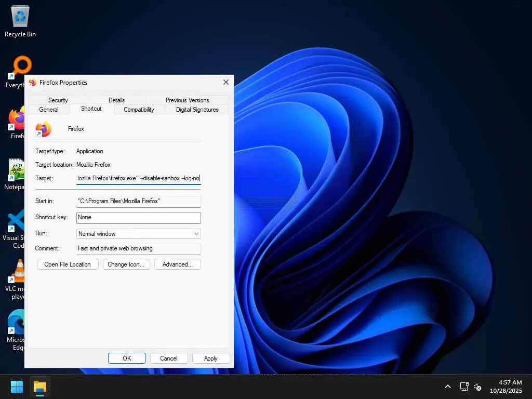The height and width of the screenshot is (399, 532).
Task: Open the Advanced shortcut options
Action: pyautogui.click(x=178, y=264)
